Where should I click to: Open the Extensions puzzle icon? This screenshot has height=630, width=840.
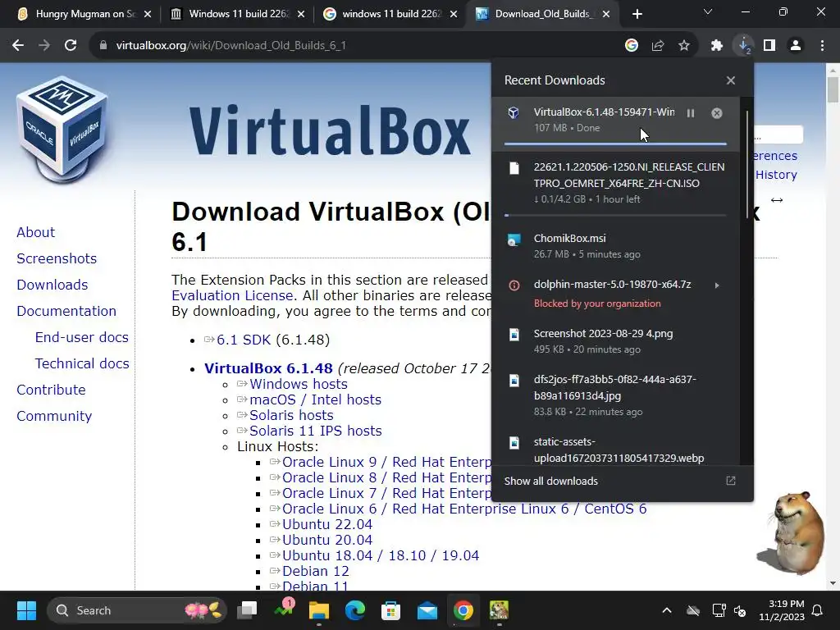717,46
